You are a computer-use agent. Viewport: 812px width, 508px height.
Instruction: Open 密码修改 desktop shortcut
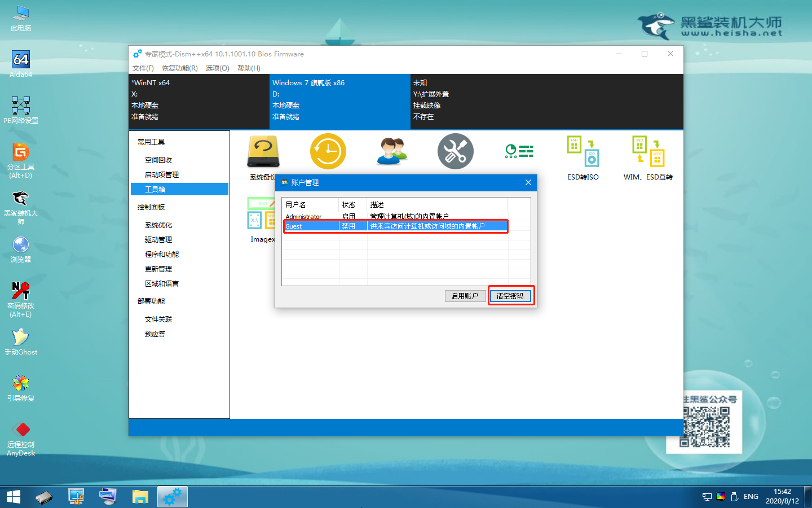tap(21, 300)
